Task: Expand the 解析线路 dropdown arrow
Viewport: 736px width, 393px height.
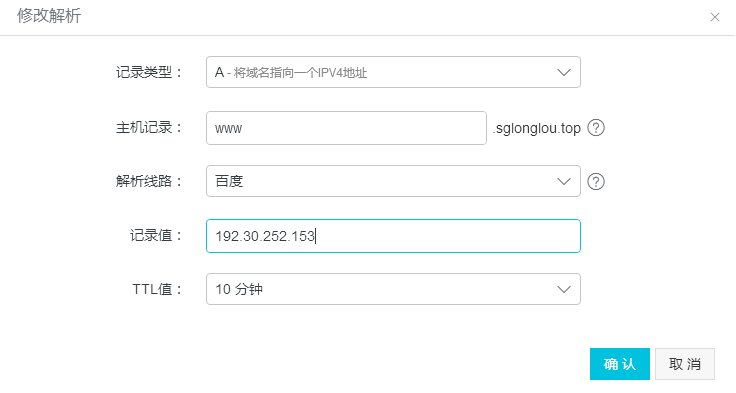Action: tap(564, 181)
